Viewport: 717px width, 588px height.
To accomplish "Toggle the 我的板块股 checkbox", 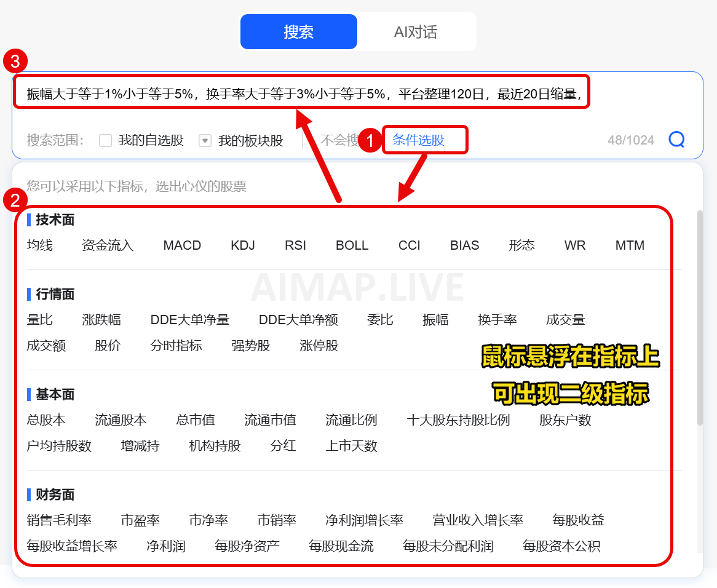I will click(x=205, y=140).
